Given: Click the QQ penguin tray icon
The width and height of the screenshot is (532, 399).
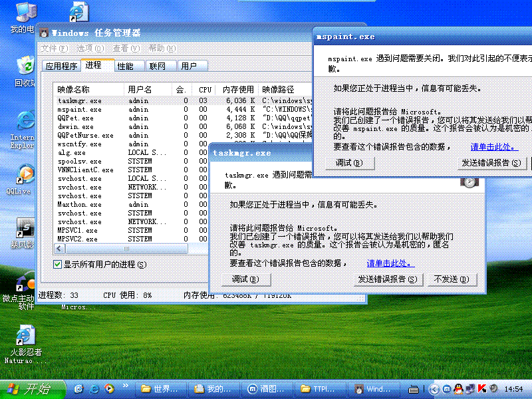Looking at the screenshot, I should [458, 389].
